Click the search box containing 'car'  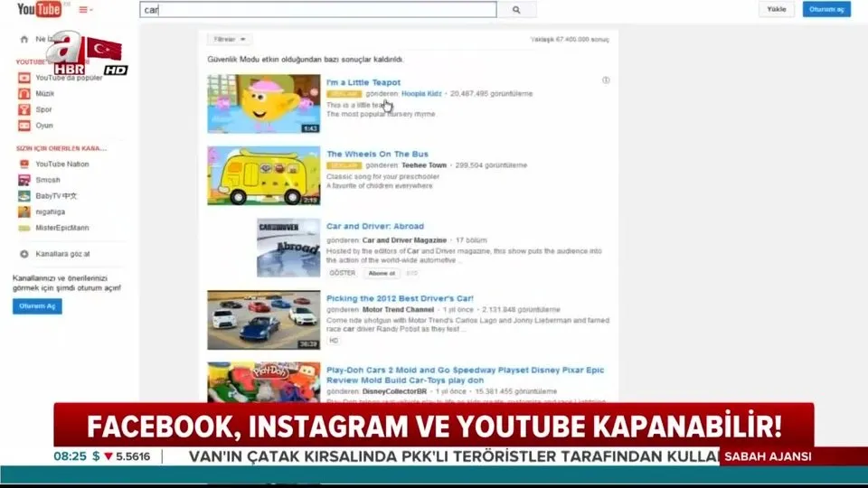pos(318,9)
